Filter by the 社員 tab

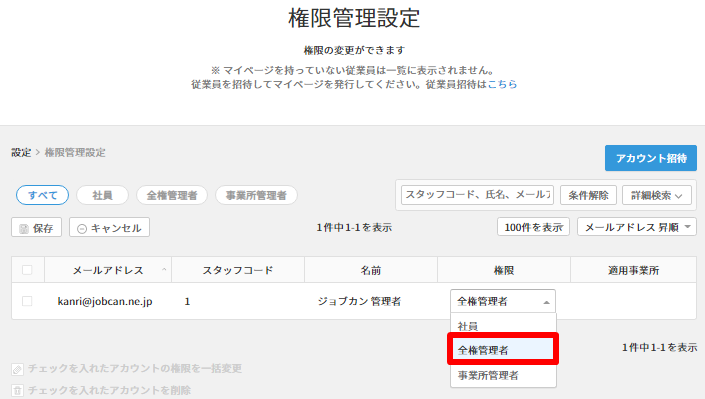click(x=103, y=195)
